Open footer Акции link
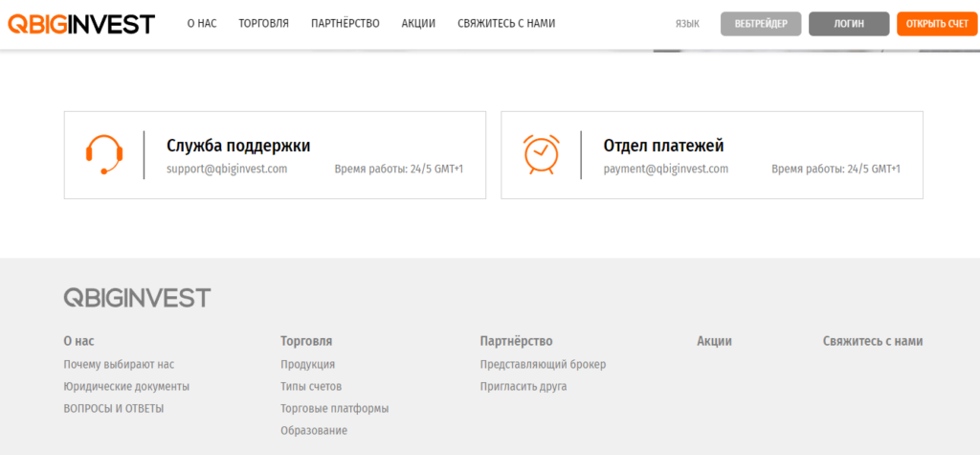The image size is (980, 455). (714, 341)
